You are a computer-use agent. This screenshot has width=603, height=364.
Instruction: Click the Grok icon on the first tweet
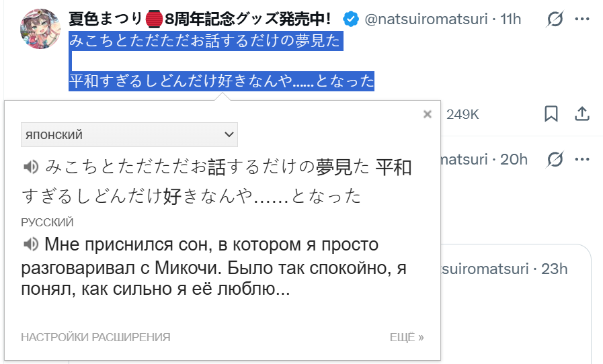[555, 19]
